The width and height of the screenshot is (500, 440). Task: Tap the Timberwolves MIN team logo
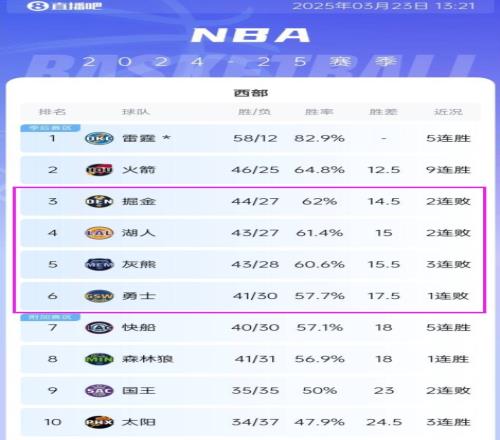pyautogui.click(x=99, y=359)
